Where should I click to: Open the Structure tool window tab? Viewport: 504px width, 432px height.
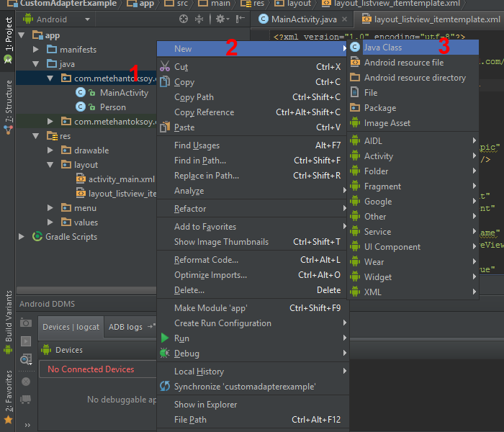coord(8,107)
